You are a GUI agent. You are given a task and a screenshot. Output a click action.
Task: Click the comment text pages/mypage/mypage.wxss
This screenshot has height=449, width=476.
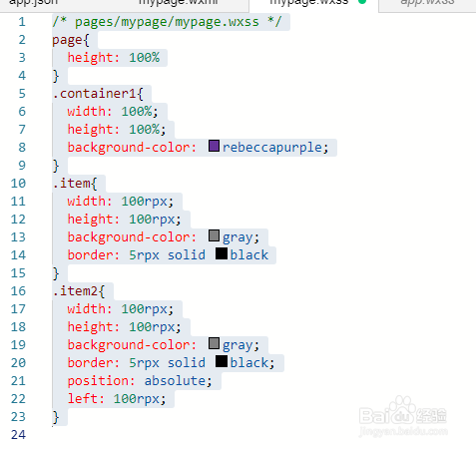[x=167, y=22]
